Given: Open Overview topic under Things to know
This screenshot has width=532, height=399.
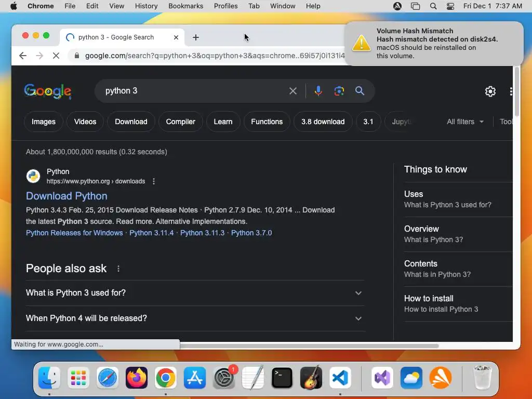Looking at the screenshot, I should pos(458,234).
